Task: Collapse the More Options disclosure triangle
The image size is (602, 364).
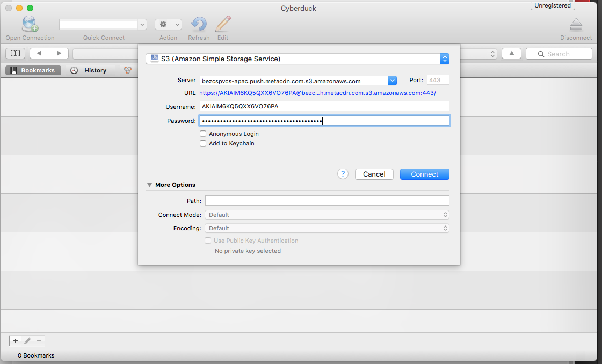Action: (x=149, y=185)
